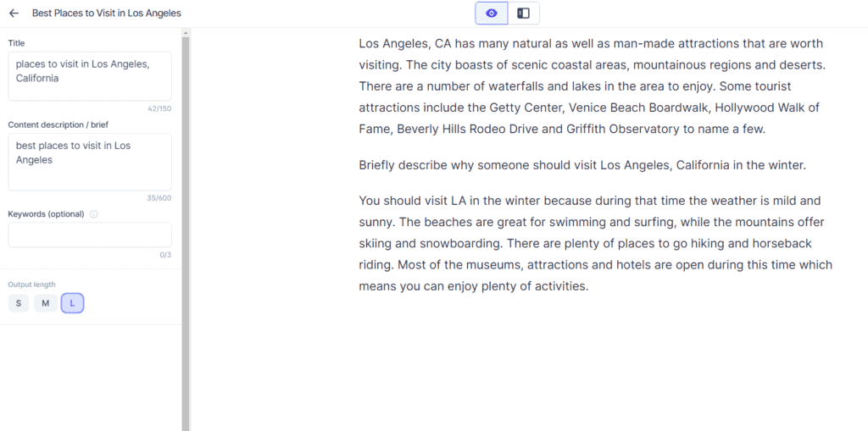Click the sidebar vertical scrollbar
Screen dimensions: 868x431
click(x=186, y=232)
